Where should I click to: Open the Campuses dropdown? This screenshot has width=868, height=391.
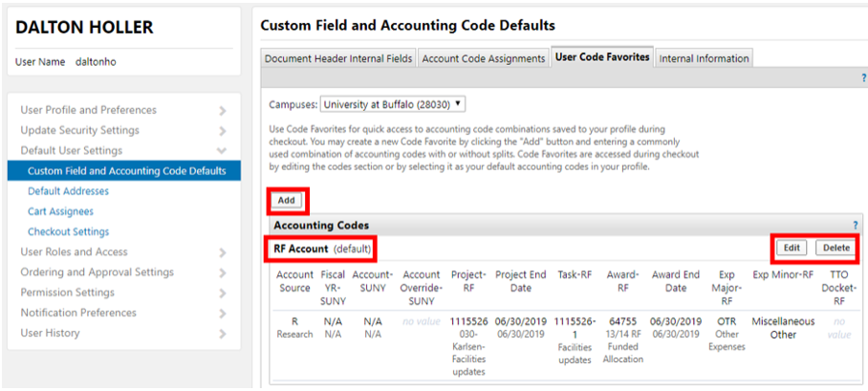(x=393, y=103)
